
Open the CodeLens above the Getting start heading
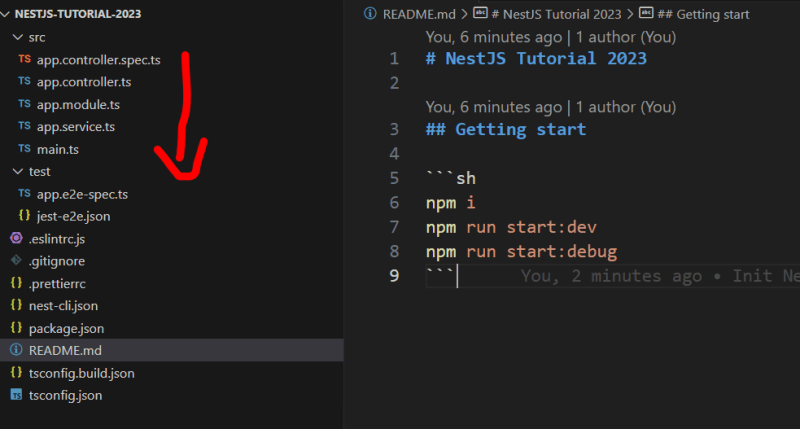point(551,107)
